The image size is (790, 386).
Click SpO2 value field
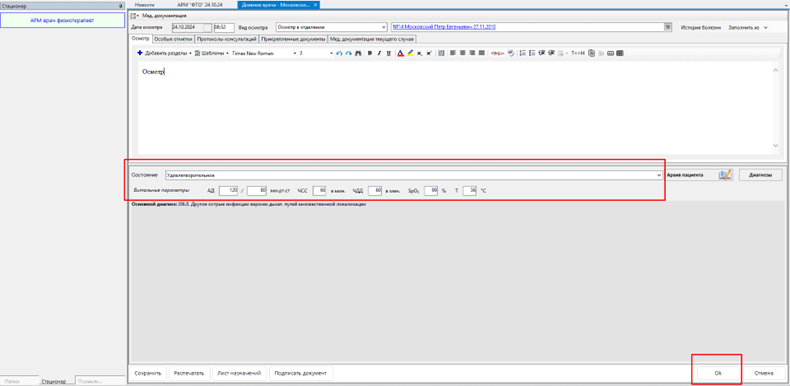[x=431, y=191]
